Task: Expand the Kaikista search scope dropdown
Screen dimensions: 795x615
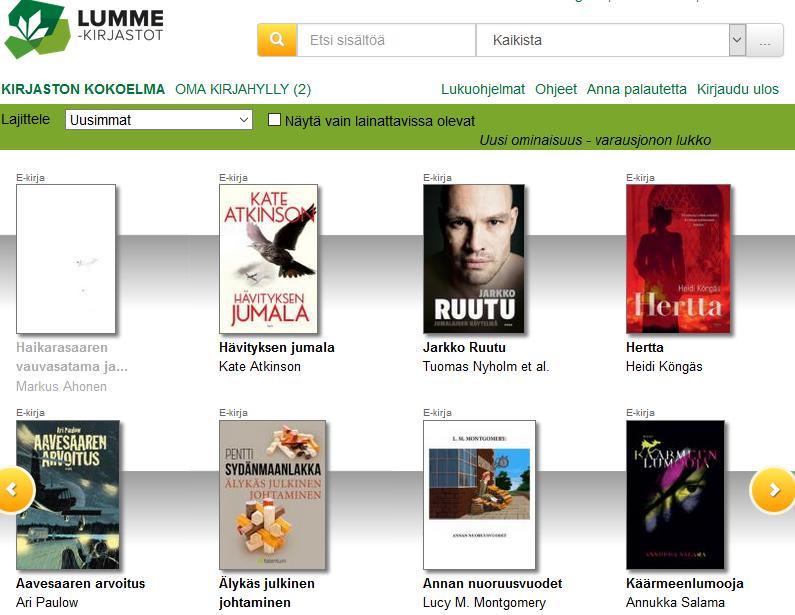Action: pyautogui.click(x=611, y=40)
